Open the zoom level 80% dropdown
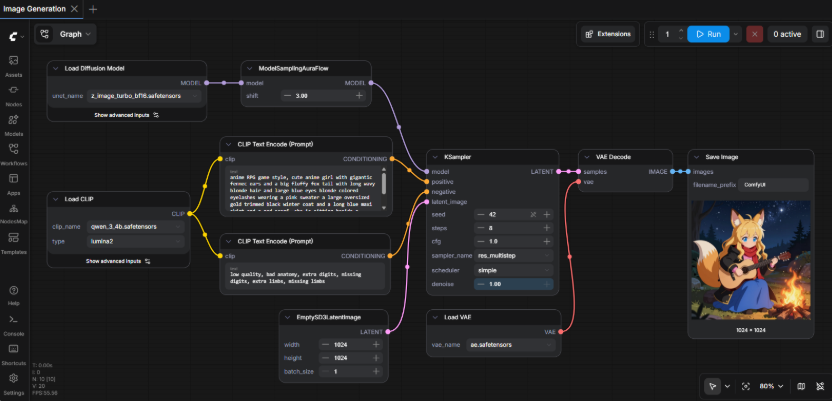 (x=772, y=386)
